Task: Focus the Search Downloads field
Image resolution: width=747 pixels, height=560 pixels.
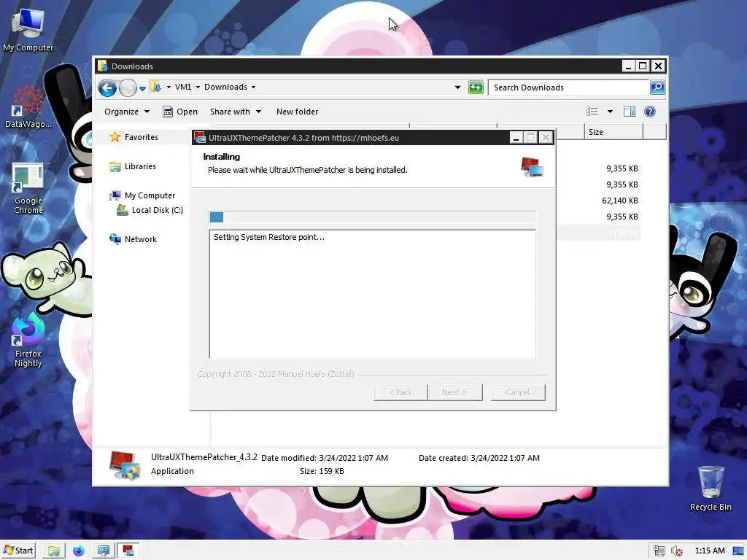Action: 569,87
